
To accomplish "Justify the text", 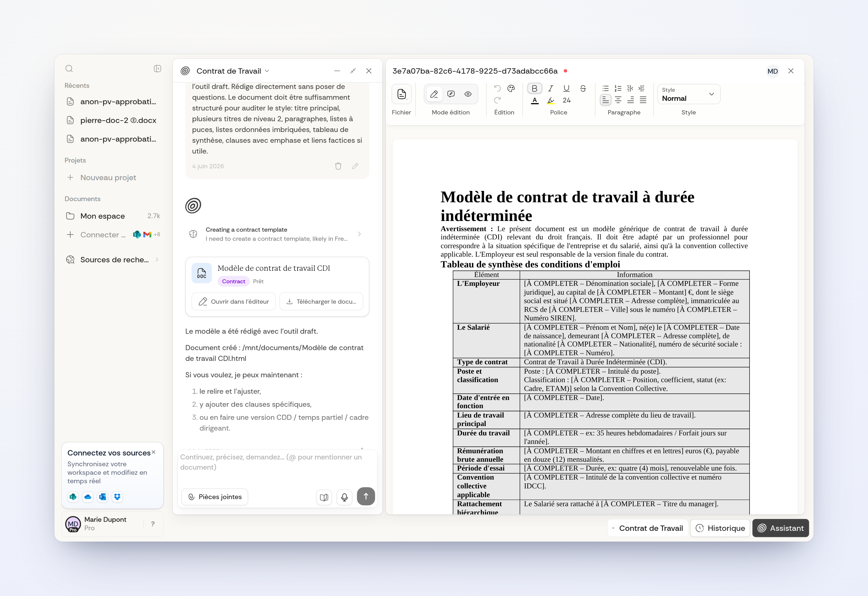I will click(x=643, y=100).
